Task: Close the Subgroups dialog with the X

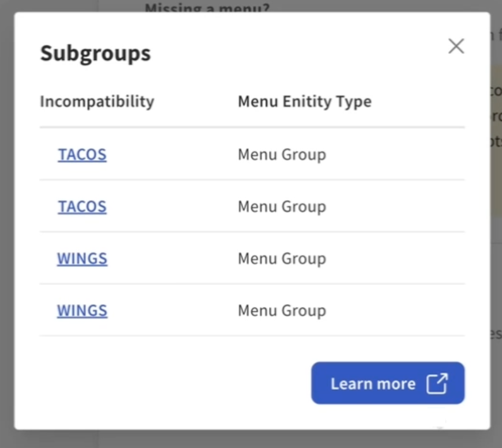Action: click(456, 46)
